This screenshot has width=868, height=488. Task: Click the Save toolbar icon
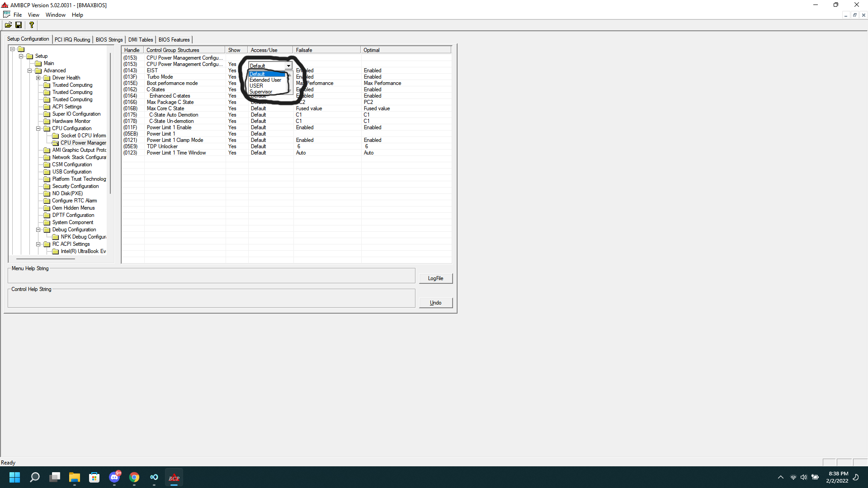pos(19,25)
